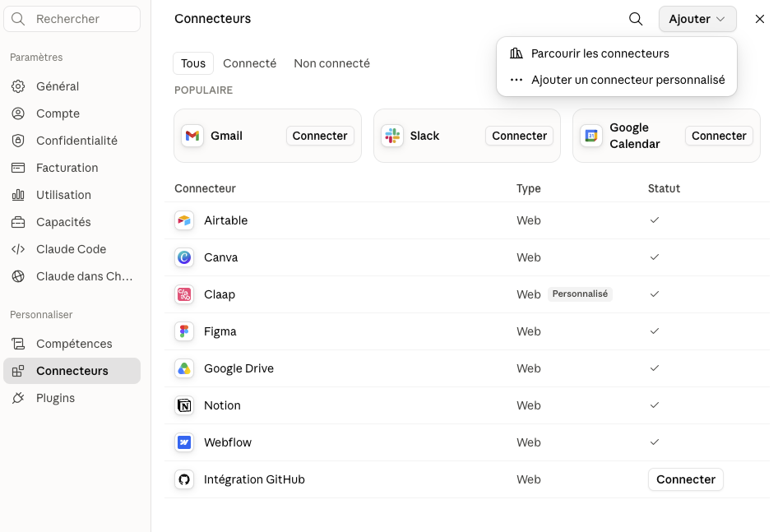The width and height of the screenshot is (778, 532).
Task: Click the Webflow row name
Action: pyautogui.click(x=228, y=442)
